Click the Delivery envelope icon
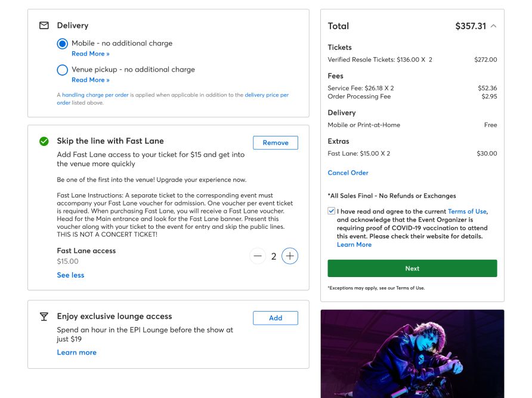The width and height of the screenshot is (532, 398). coord(44,26)
